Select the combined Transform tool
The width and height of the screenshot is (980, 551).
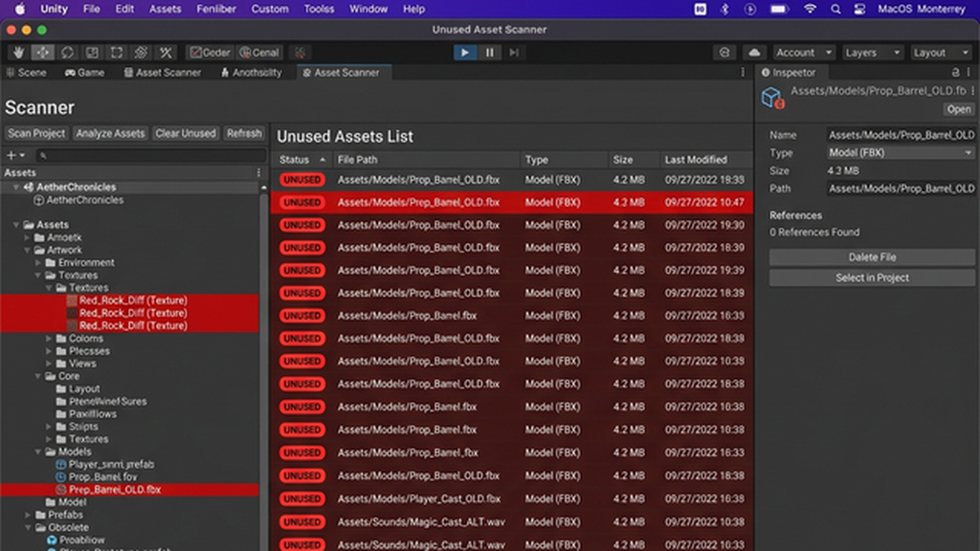point(141,53)
